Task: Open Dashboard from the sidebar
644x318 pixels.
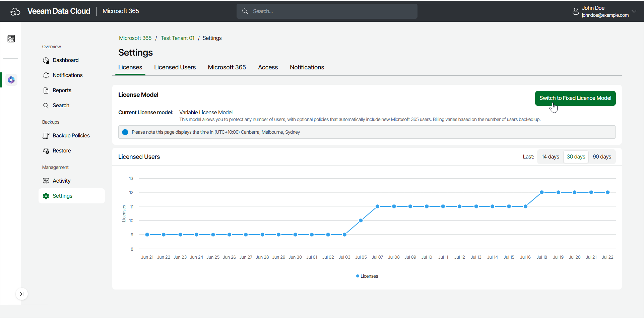Action: click(x=65, y=60)
